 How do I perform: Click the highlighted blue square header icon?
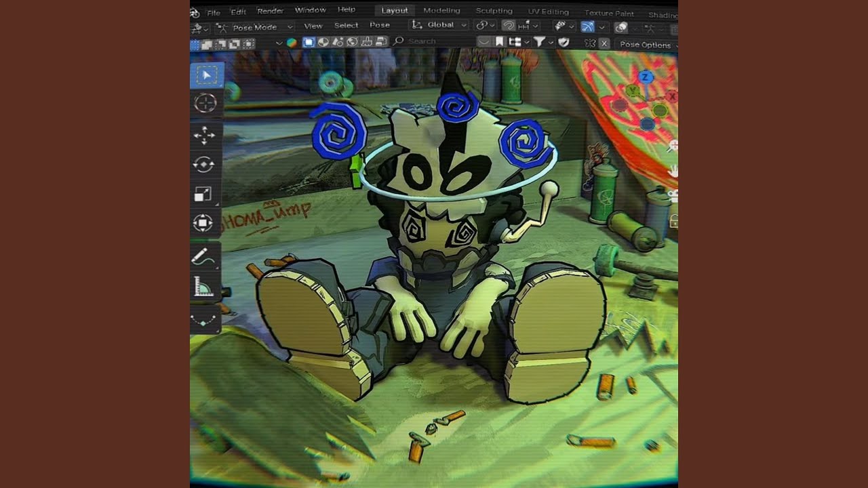pos(309,42)
